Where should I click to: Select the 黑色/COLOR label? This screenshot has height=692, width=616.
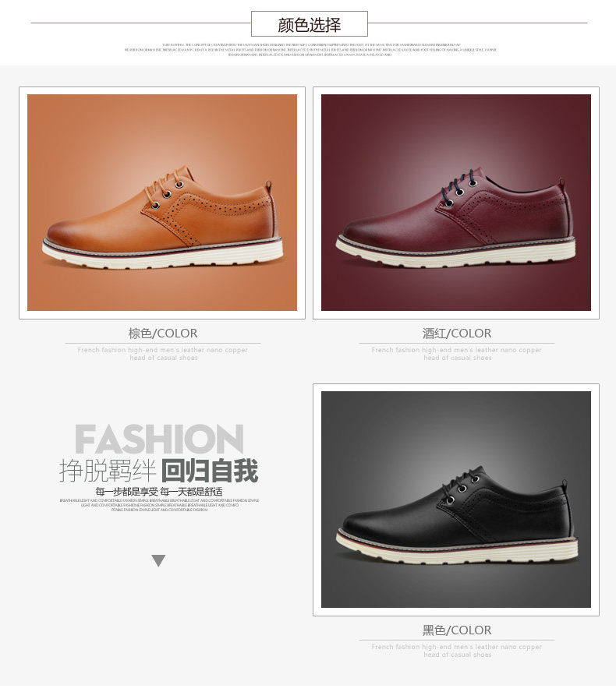pyautogui.click(x=457, y=630)
